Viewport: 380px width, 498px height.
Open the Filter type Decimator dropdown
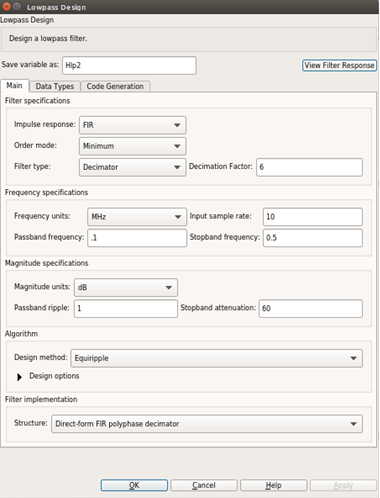pos(132,167)
